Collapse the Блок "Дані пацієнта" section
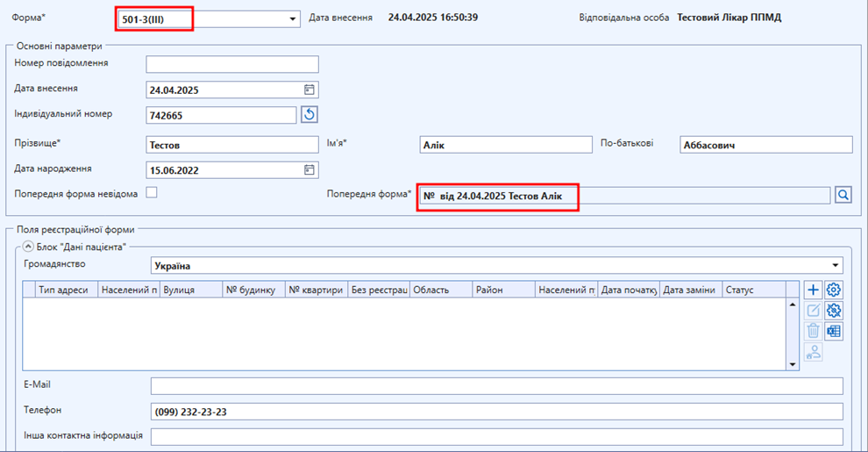This screenshot has width=868, height=452. coord(28,246)
